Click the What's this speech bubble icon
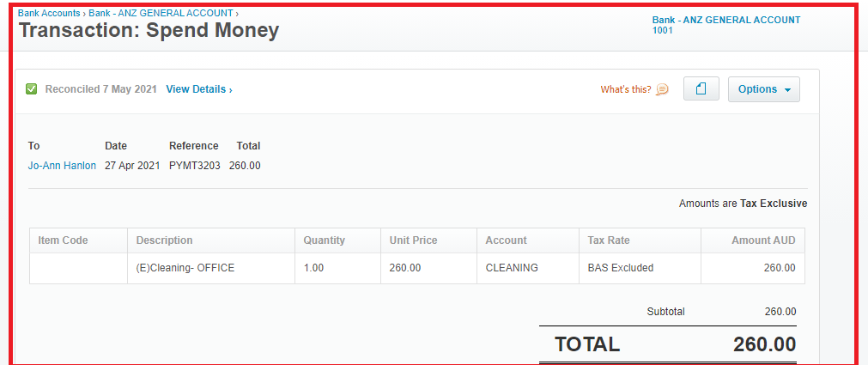This screenshot has width=868, height=365. [x=662, y=89]
